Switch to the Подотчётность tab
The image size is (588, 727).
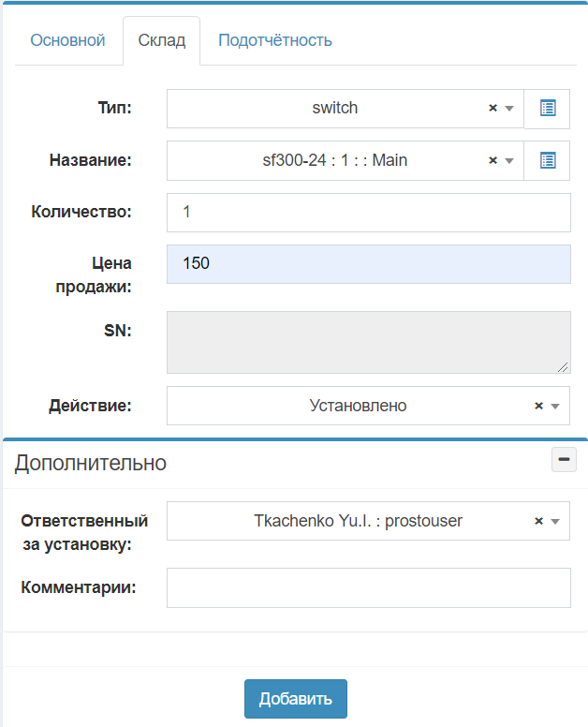(275, 40)
